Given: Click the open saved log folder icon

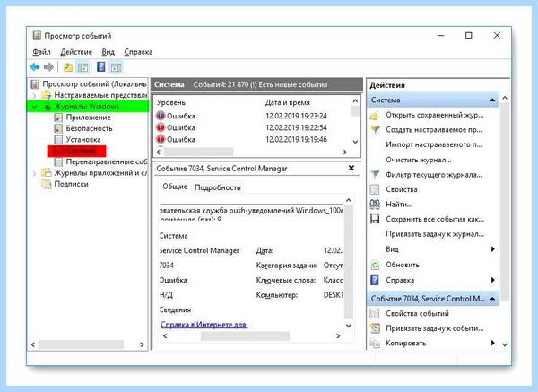Looking at the screenshot, I should pos(375,116).
